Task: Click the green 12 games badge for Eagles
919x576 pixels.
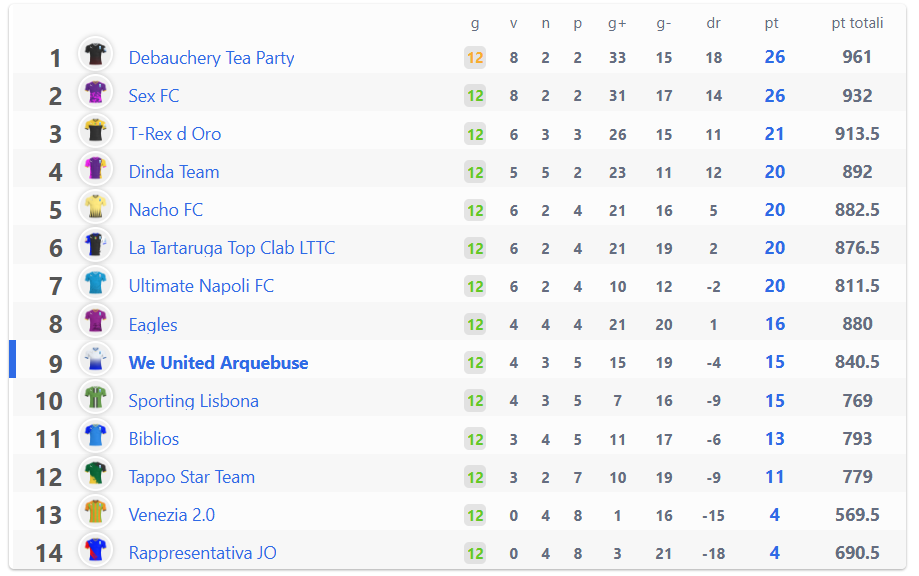Action: [x=475, y=324]
